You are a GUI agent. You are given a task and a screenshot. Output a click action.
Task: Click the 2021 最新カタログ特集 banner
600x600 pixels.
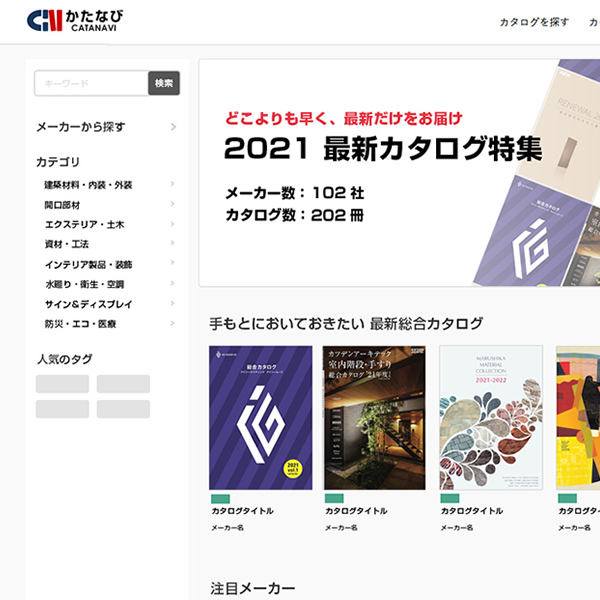pos(399,173)
